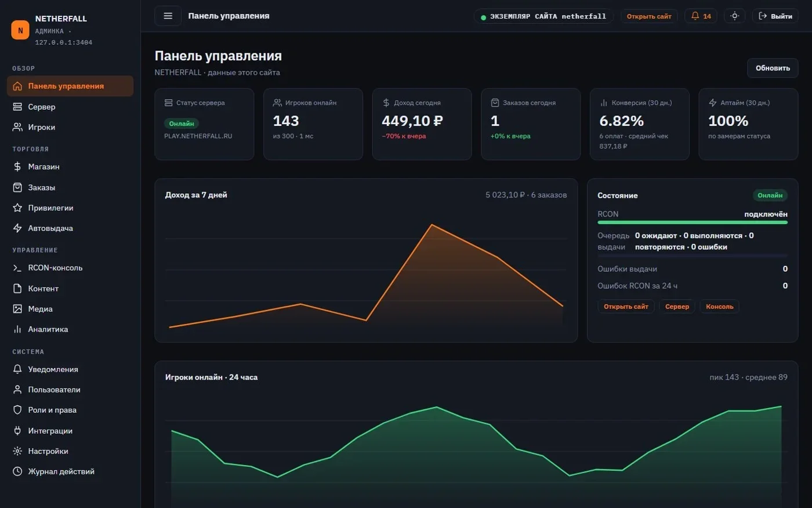Click the gear icon beside Настройки
Image resolution: width=812 pixels, height=508 pixels.
17,451
